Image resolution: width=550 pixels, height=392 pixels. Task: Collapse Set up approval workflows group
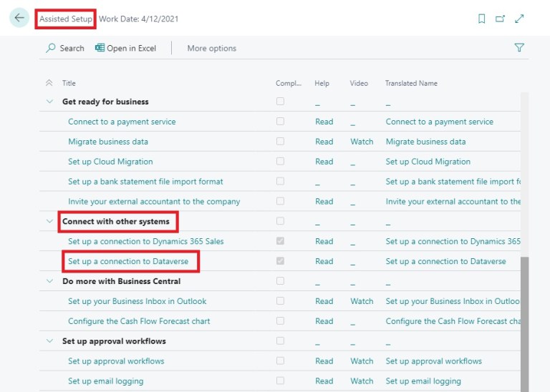click(x=49, y=341)
